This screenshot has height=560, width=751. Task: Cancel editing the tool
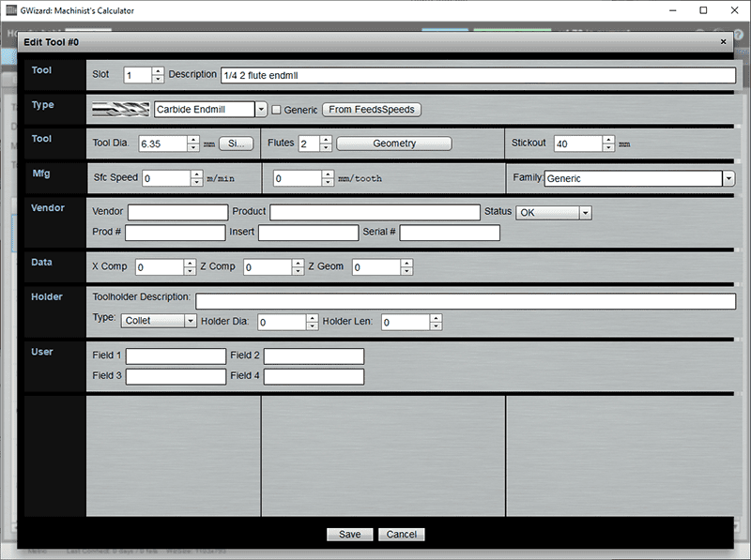(402, 534)
